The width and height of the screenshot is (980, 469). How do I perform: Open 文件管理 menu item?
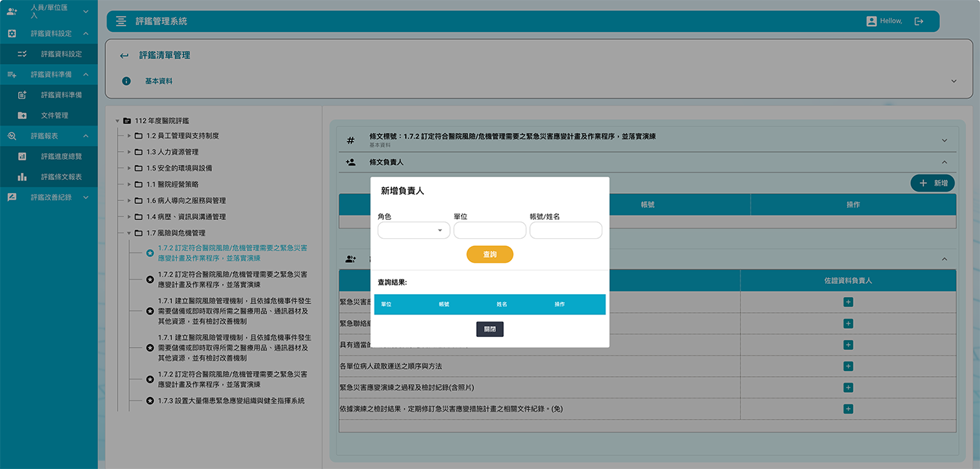click(54, 115)
